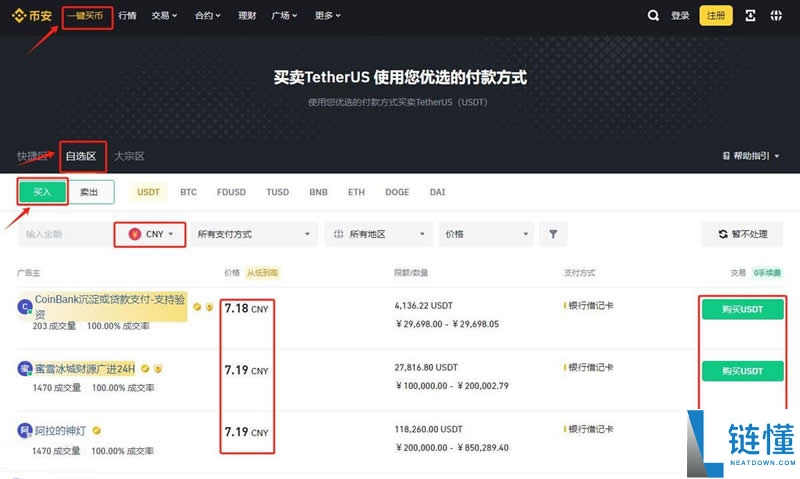800x479 pixels.
Task: Select the BTC coin tab
Action: pos(188,192)
